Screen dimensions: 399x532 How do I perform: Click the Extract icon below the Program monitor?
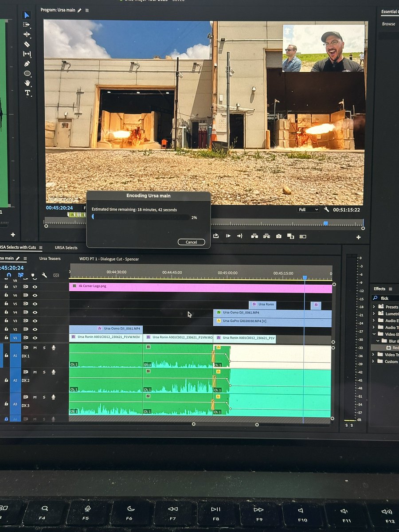click(x=267, y=236)
